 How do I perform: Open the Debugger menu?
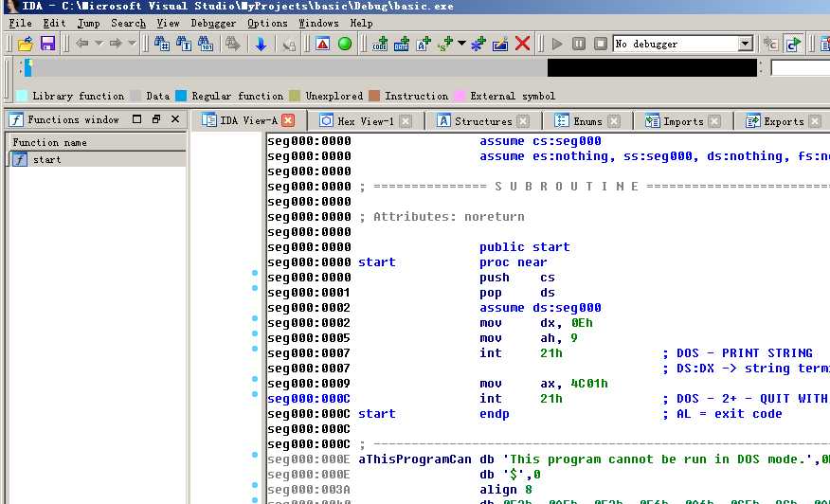pyautogui.click(x=213, y=24)
